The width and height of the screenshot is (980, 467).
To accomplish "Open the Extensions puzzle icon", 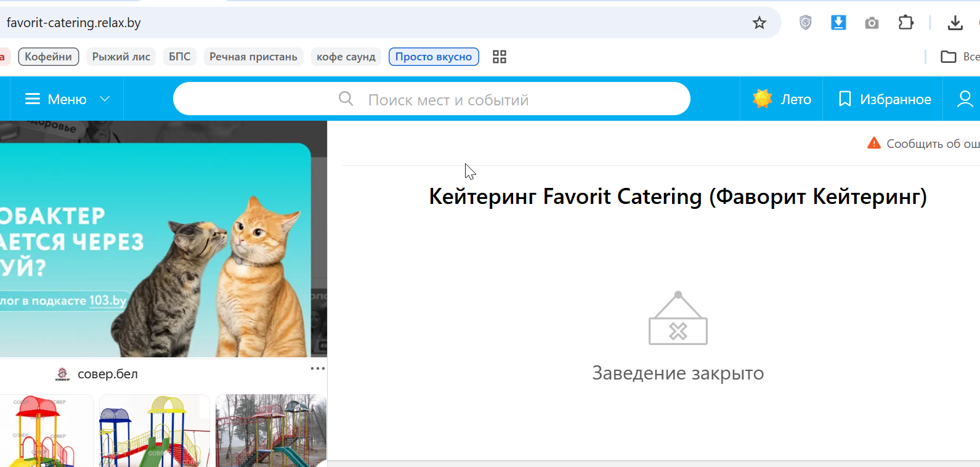I will click(x=905, y=23).
